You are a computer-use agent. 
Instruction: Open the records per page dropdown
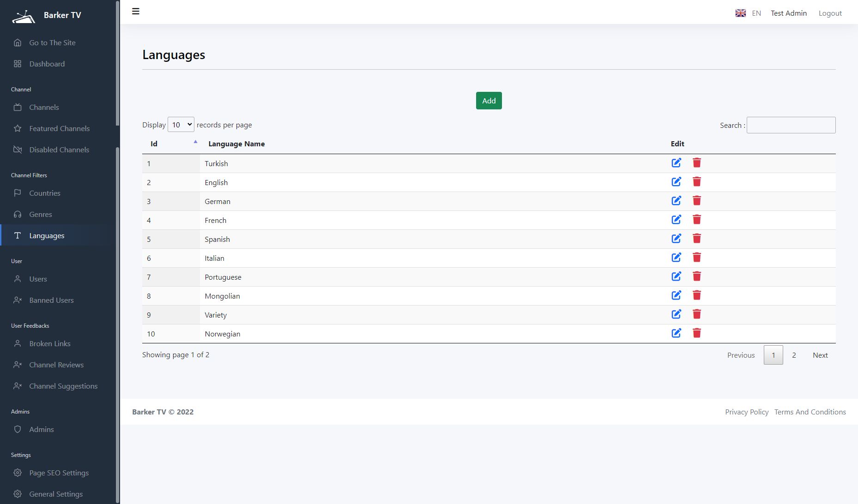(x=181, y=125)
